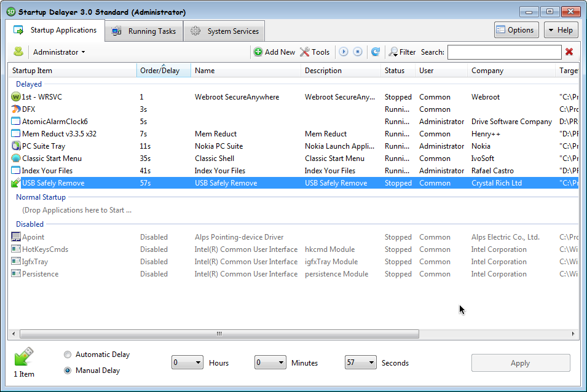This screenshot has width=587, height=392.
Task: Click the IgfxTray row icon
Action: click(x=16, y=262)
